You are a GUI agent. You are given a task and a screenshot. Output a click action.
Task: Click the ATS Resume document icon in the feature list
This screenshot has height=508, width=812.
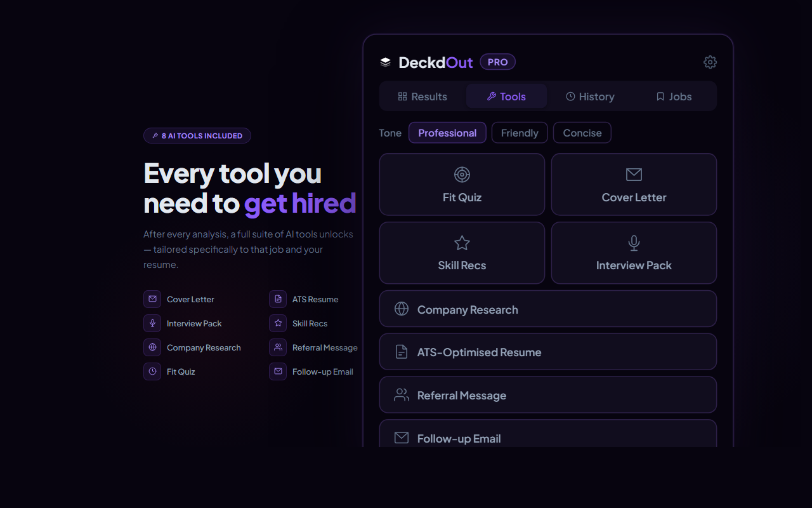click(x=278, y=299)
